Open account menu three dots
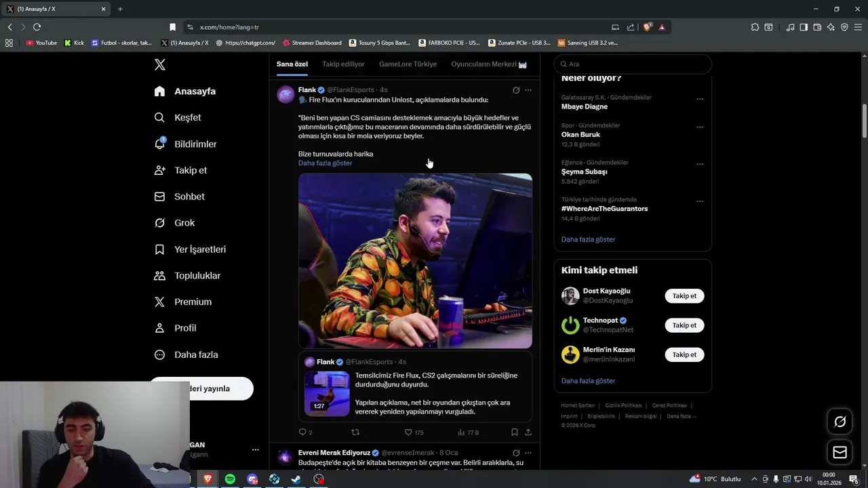Screen dimensions: 868x488 click(x=256, y=450)
